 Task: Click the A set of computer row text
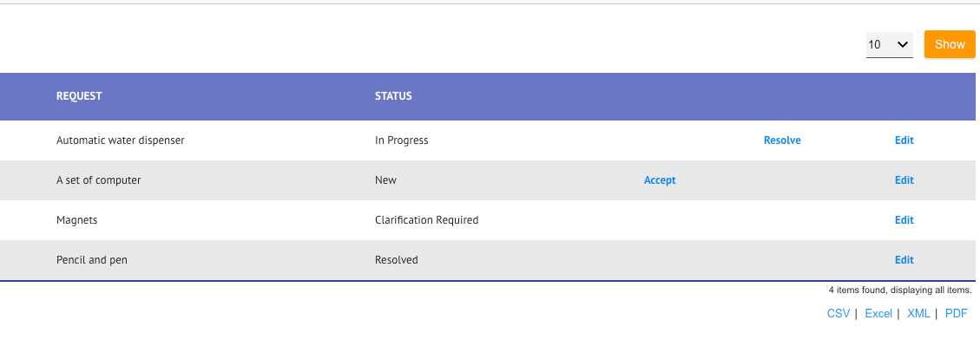pos(99,180)
